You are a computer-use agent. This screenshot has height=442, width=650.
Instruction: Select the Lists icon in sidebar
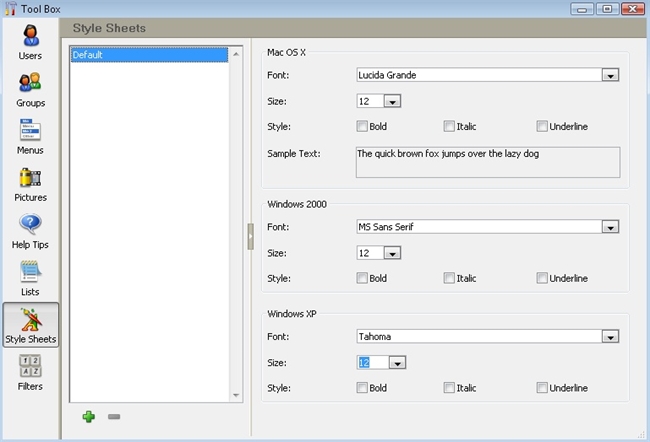[x=30, y=272]
